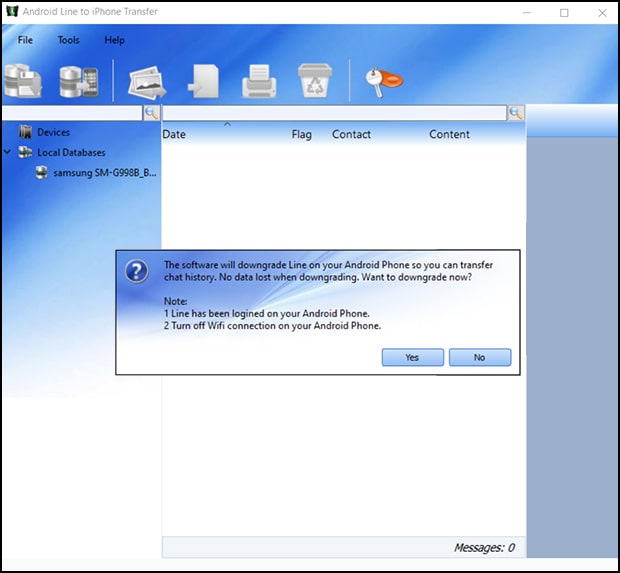Image resolution: width=620 pixels, height=573 pixels.
Task: Open the Tools menu
Action: (x=68, y=40)
